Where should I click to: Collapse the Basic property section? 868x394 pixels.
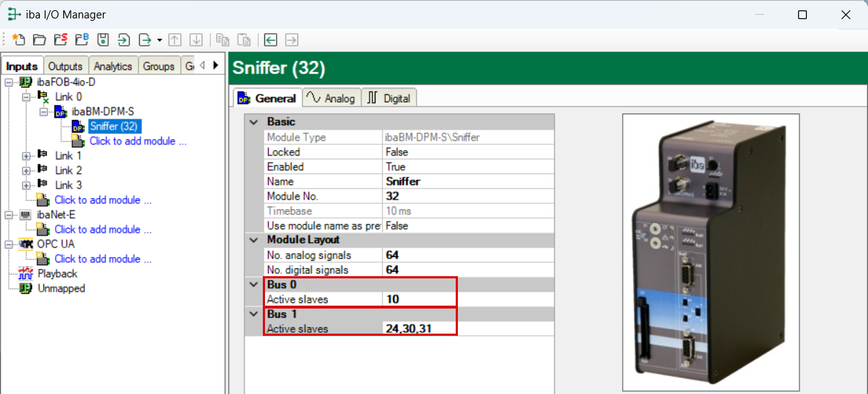click(x=253, y=122)
